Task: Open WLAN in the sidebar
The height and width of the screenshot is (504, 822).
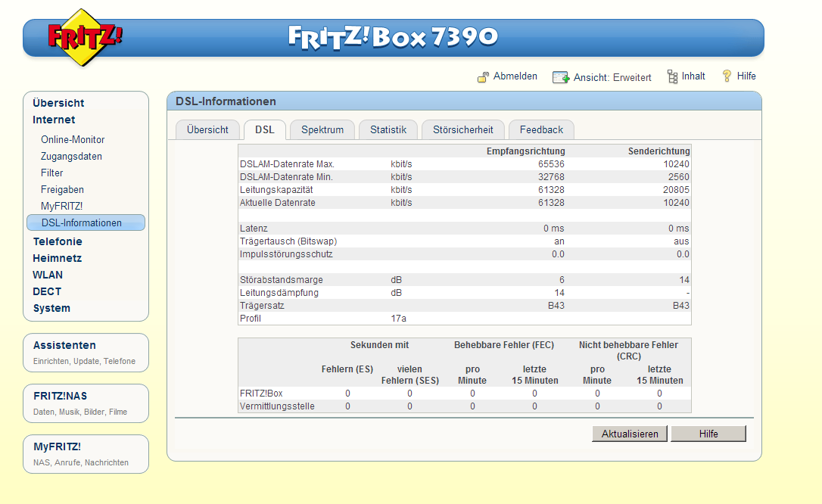Action: click(48, 275)
